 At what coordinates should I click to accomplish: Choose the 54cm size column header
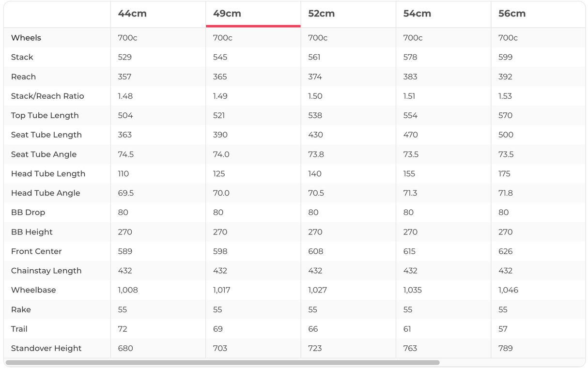[x=417, y=14]
